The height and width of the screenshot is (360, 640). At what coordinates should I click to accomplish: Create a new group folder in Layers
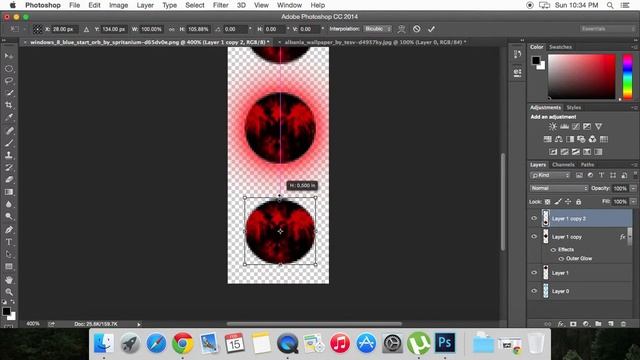point(598,324)
